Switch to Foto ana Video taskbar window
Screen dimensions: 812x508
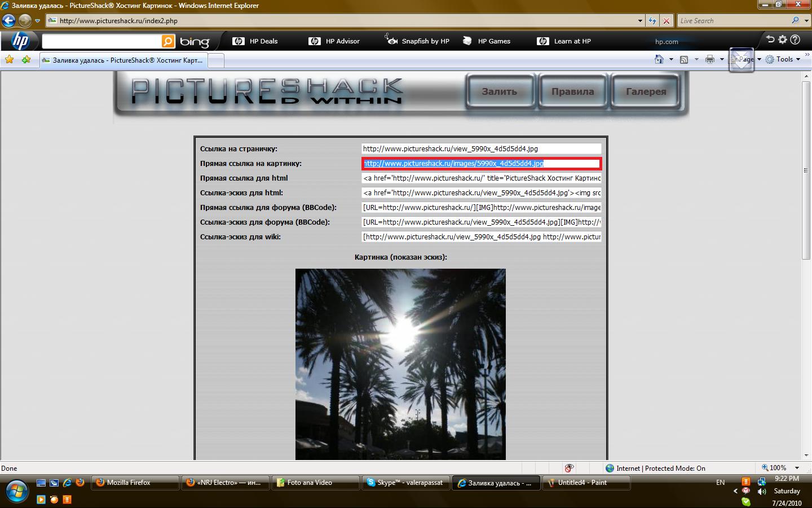pos(316,483)
